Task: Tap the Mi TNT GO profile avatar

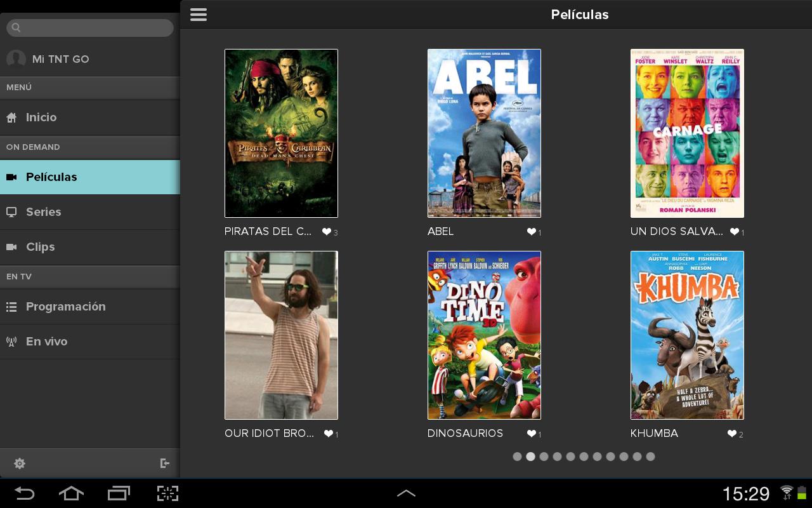Action: [x=16, y=59]
